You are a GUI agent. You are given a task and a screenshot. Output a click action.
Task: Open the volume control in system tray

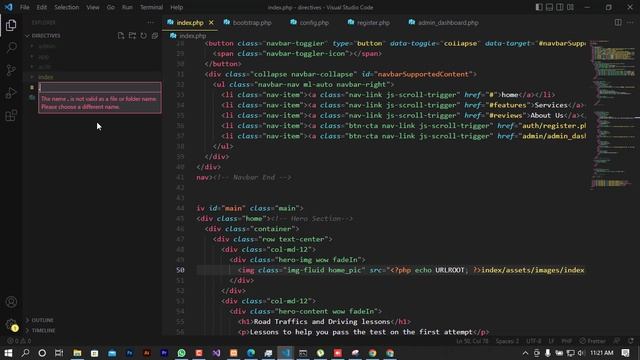click(x=581, y=353)
